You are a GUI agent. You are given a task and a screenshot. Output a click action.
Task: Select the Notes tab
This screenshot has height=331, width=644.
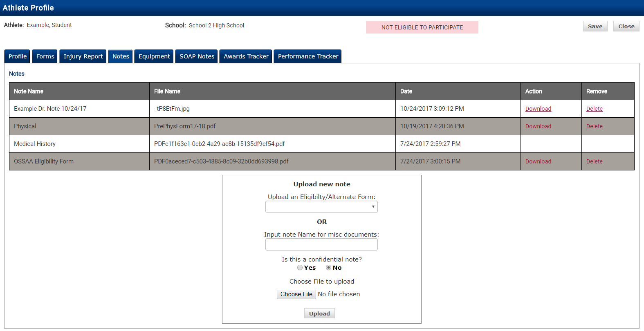[121, 56]
